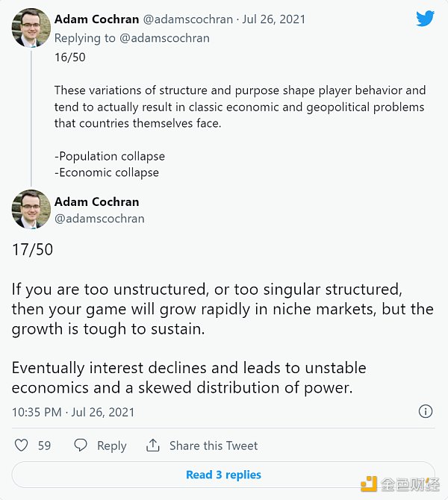Click the share arrow icon
Image resolution: width=448 pixels, height=500 pixels.
[x=153, y=446]
